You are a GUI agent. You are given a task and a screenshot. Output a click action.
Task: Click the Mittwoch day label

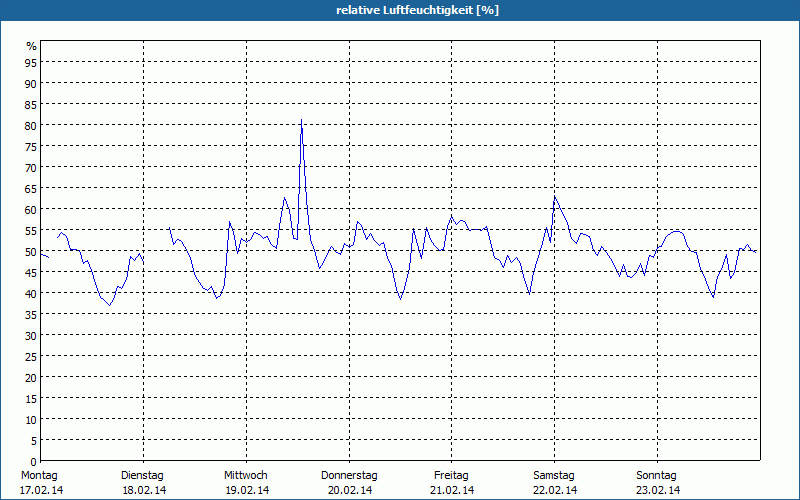(246, 475)
